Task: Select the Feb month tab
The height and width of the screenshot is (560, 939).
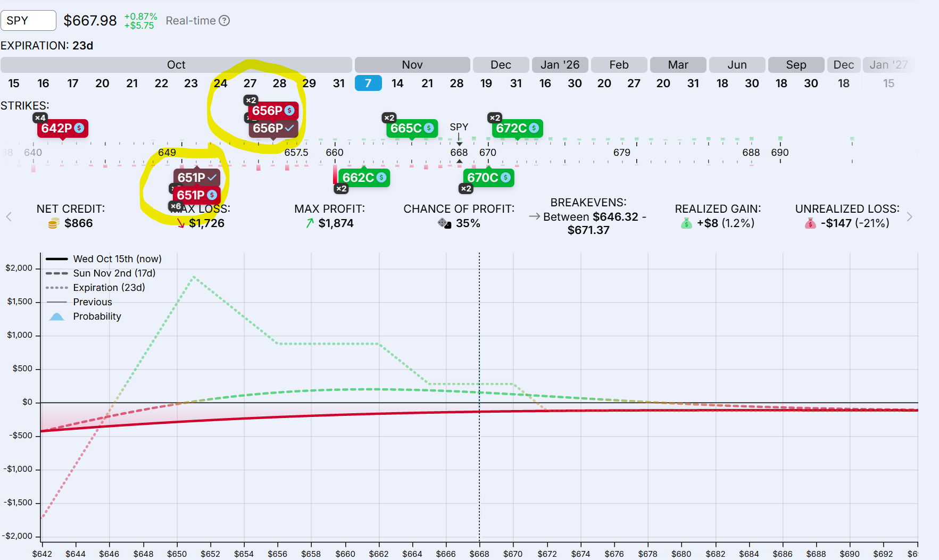Action: (619, 65)
